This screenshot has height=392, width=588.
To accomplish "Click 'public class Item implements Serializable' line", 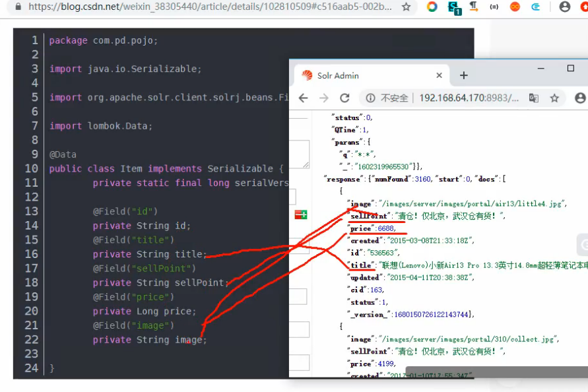I will [x=166, y=169].
